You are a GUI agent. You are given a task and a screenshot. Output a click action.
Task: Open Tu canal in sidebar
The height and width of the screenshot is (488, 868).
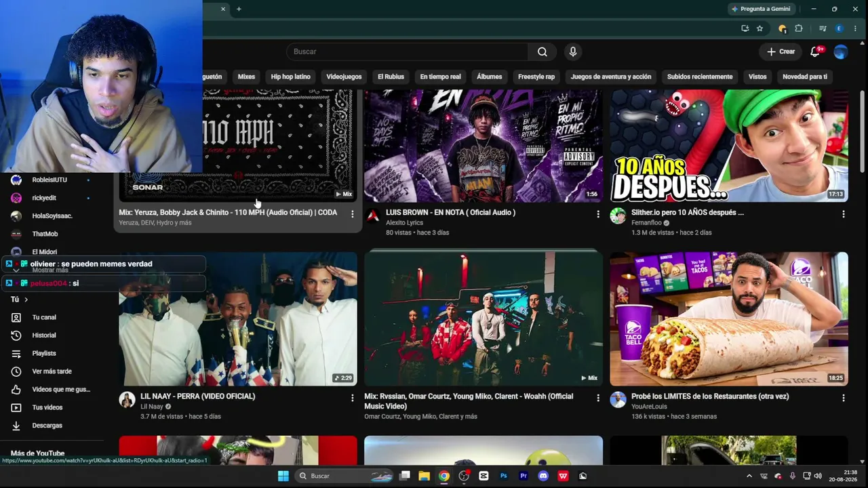click(44, 317)
